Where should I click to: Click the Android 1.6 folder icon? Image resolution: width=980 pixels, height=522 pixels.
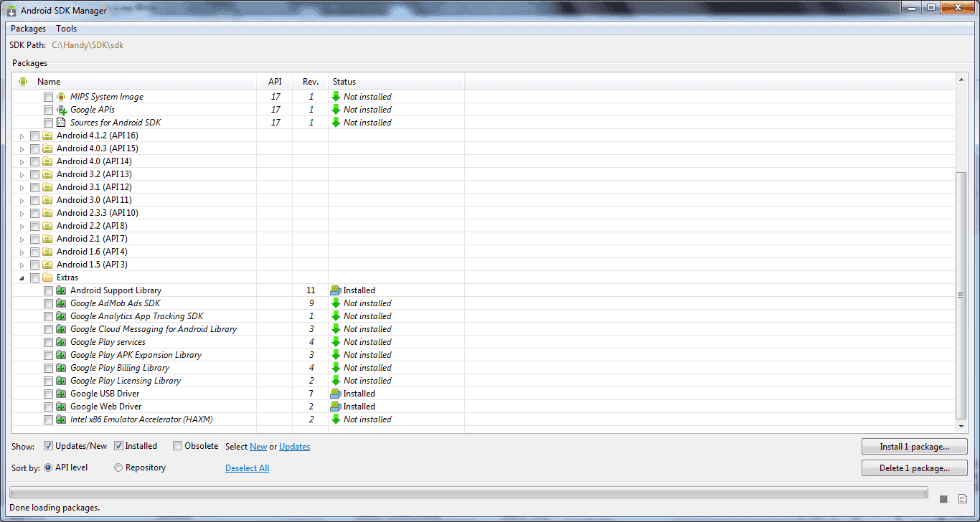point(47,252)
